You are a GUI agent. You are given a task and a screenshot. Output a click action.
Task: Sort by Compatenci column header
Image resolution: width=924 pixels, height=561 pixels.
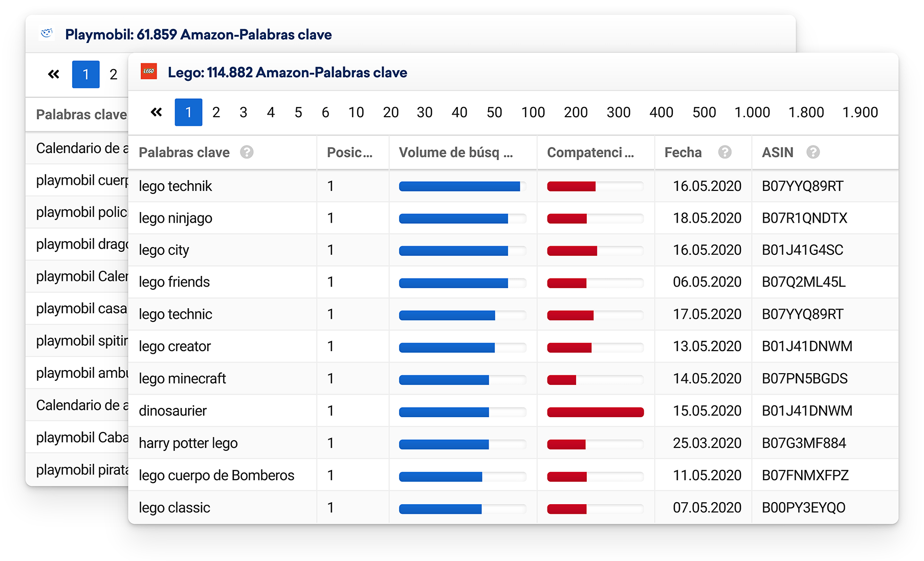tap(590, 152)
